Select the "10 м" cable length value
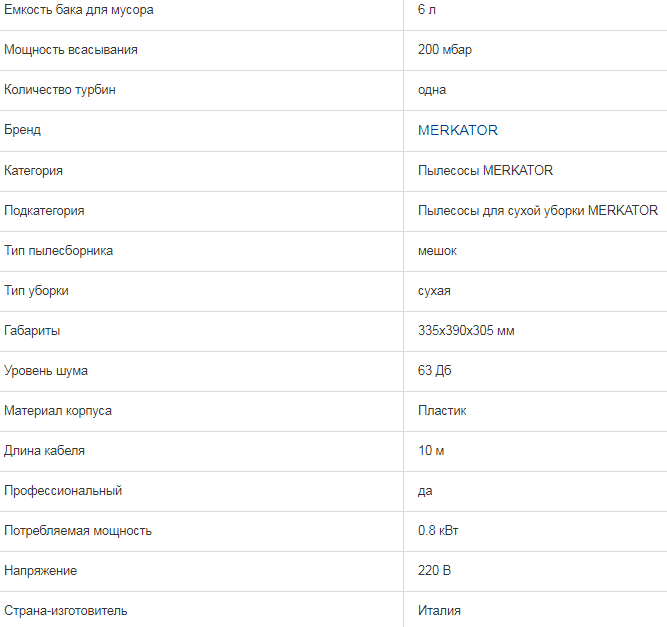This screenshot has width=667, height=627. point(431,450)
